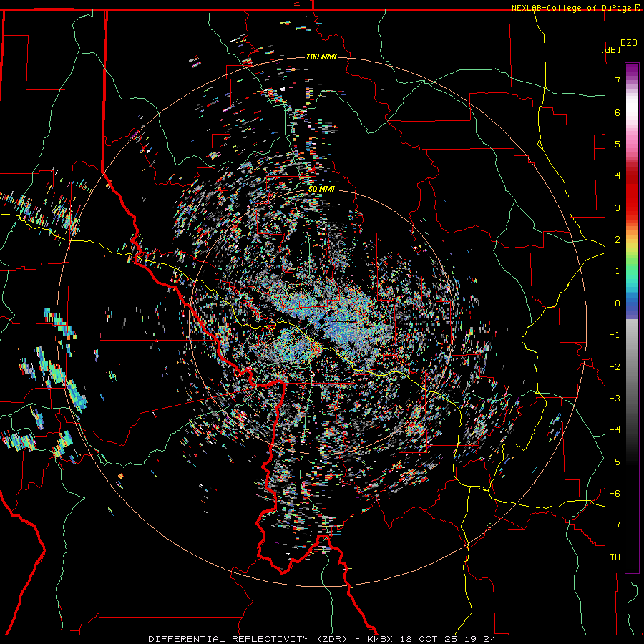Click the "[dB]" units label
This screenshot has width=644, height=644.
click(611, 49)
